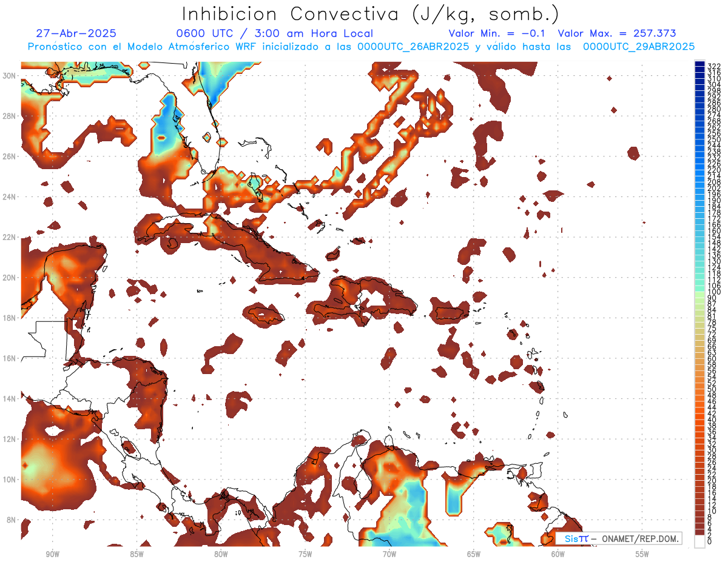The height and width of the screenshot is (562, 728).
Task: Click the '0600 UTC / 3:00 am Hora Local' time
Action: (274, 34)
